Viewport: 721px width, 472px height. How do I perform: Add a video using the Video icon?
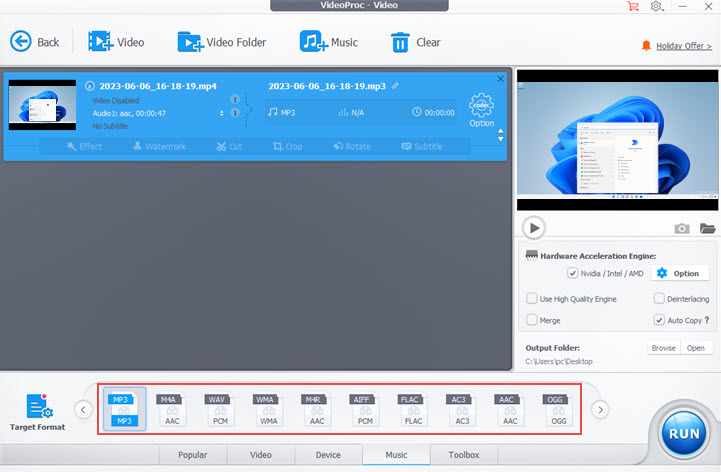pos(116,42)
